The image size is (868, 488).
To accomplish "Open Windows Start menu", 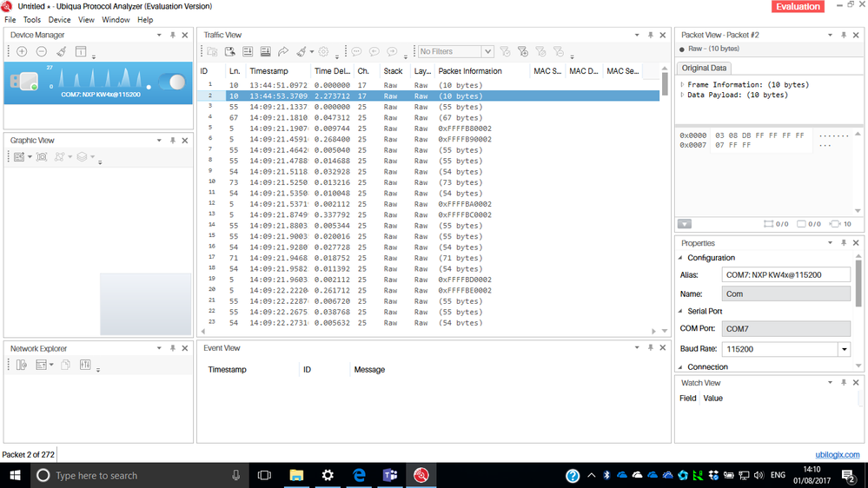I will pos(15,475).
